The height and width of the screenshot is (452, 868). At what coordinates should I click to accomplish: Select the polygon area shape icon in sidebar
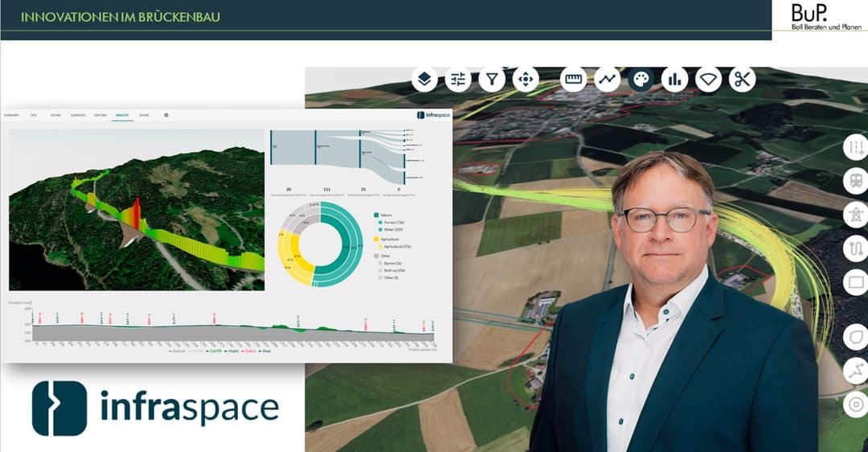pyautogui.click(x=856, y=337)
